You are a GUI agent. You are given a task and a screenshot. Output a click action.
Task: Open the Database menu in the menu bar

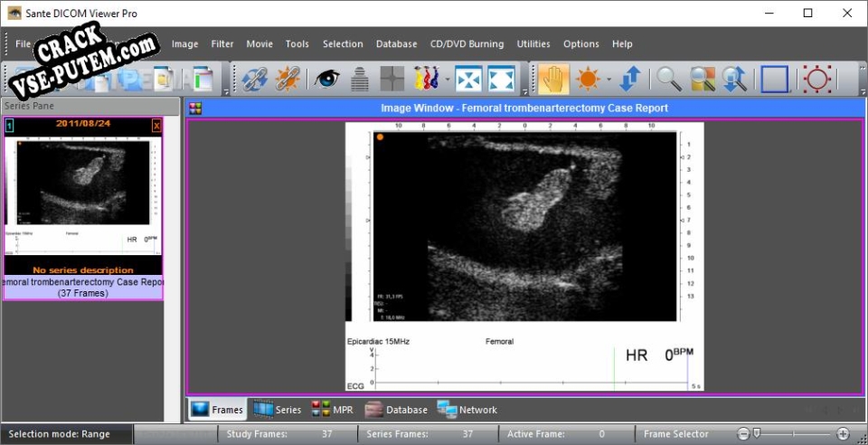pos(396,43)
